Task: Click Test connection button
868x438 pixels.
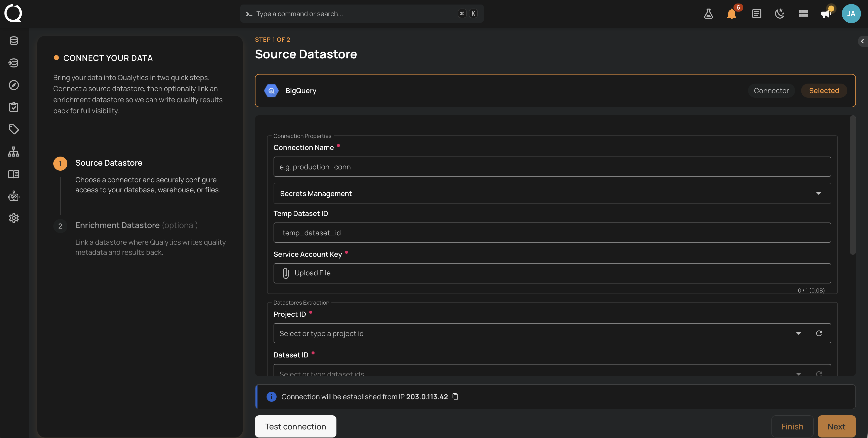Action: (295, 426)
